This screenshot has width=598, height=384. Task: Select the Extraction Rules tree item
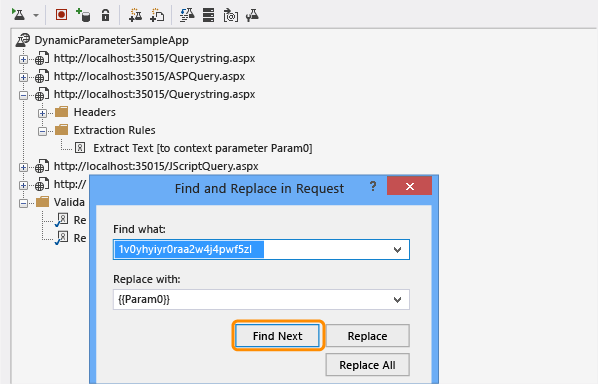(x=114, y=130)
